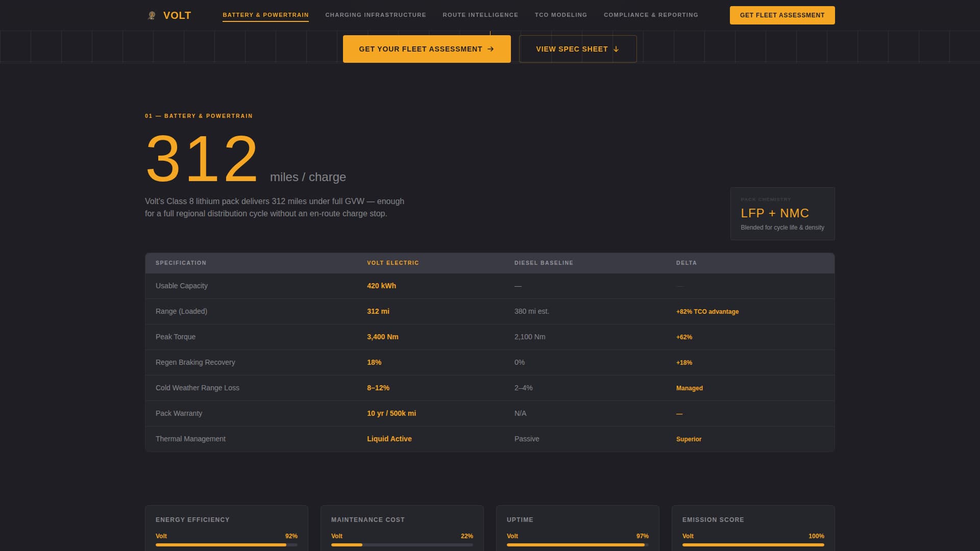Screen dimensions: 980x551
Task: Click the 10 yr / 500k mi value
Action: 391,413
